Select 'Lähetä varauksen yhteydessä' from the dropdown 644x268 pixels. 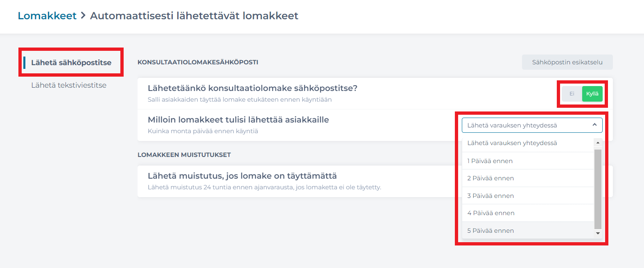(x=512, y=143)
